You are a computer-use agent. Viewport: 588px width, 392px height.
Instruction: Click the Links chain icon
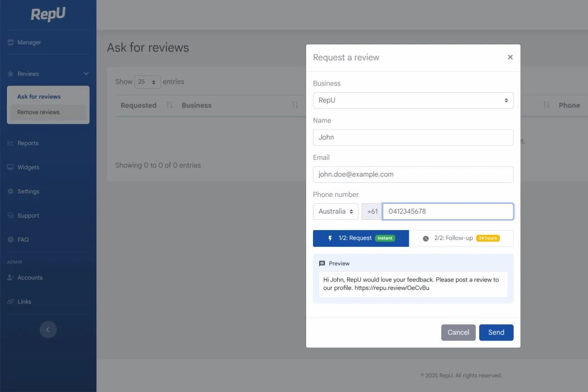click(11, 302)
